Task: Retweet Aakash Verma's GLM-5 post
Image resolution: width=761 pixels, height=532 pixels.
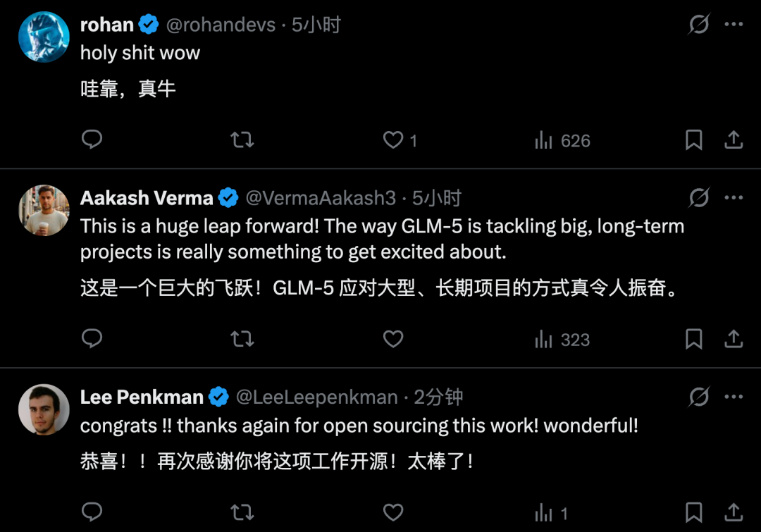Action: [x=242, y=340]
